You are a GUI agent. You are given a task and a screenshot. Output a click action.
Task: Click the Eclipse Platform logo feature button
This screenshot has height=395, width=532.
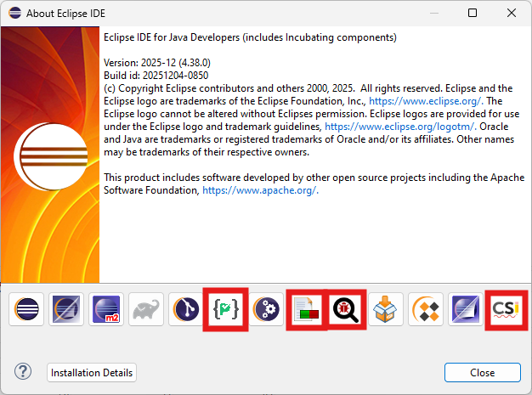coord(26,309)
